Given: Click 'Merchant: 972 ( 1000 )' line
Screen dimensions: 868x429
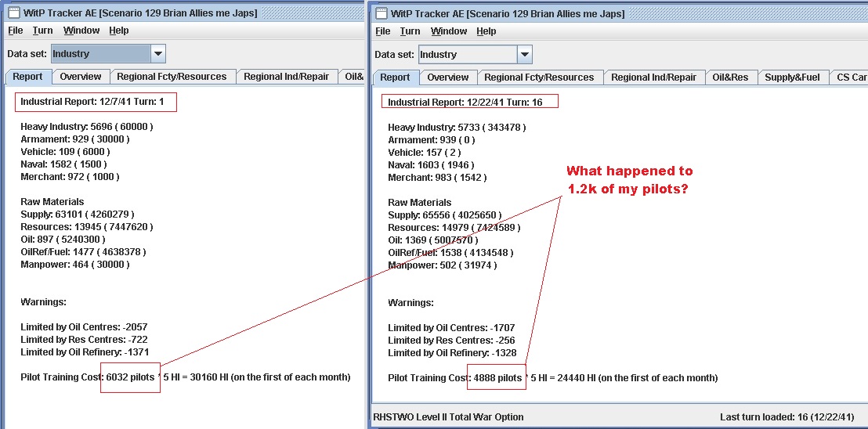Looking at the screenshot, I should click(x=71, y=177).
